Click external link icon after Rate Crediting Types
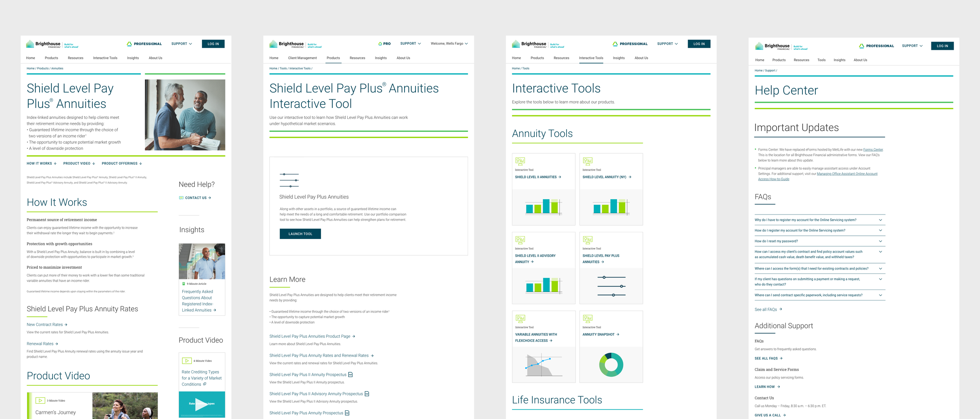980x419 pixels. pos(205,384)
